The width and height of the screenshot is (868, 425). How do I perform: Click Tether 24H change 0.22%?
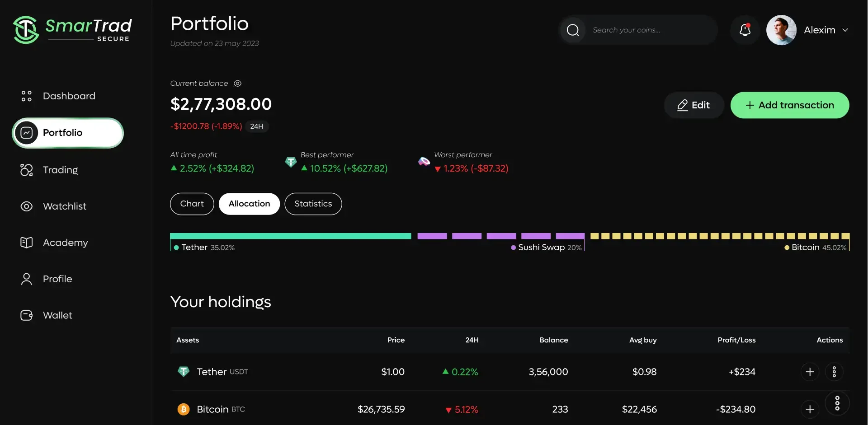click(x=460, y=372)
